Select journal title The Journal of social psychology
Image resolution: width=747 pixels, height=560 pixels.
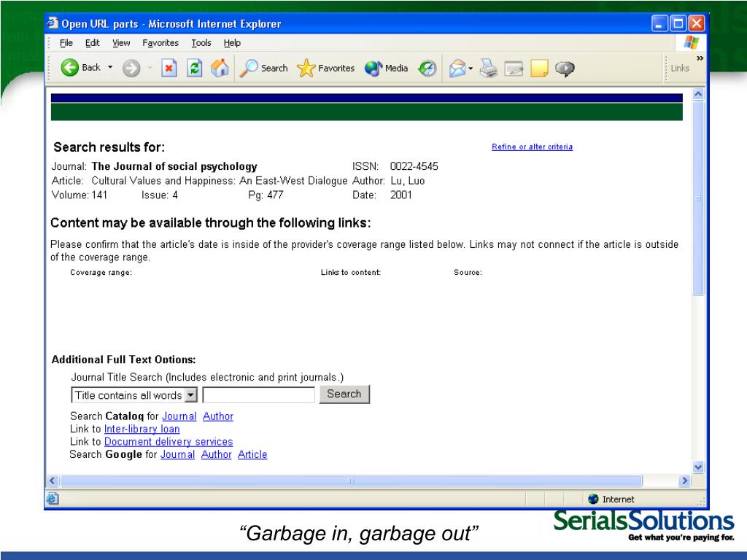click(174, 166)
